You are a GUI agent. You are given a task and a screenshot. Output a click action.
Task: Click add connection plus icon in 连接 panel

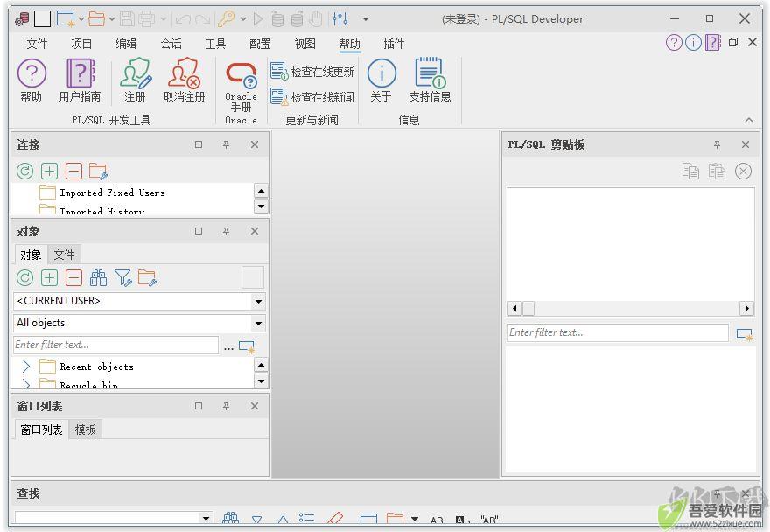pos(49,171)
